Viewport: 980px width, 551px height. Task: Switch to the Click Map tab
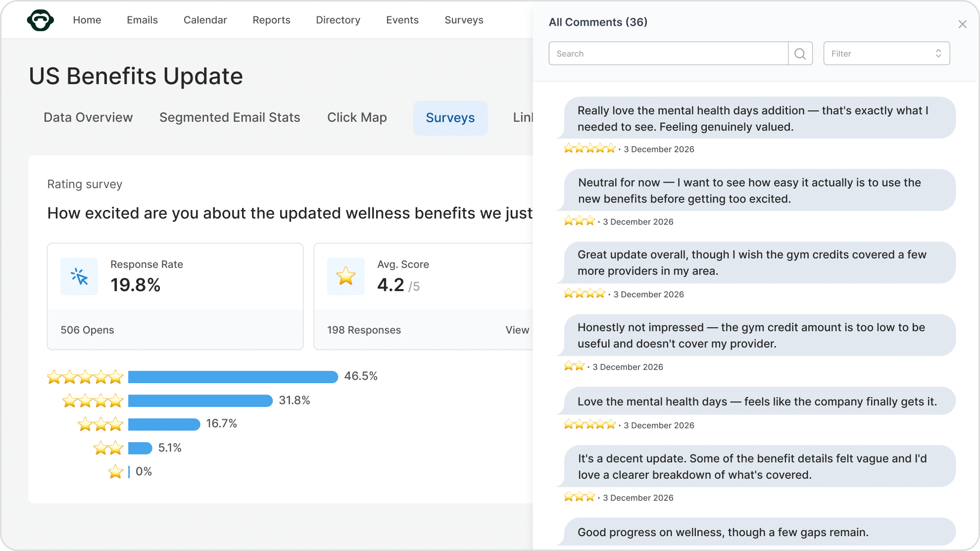(357, 118)
